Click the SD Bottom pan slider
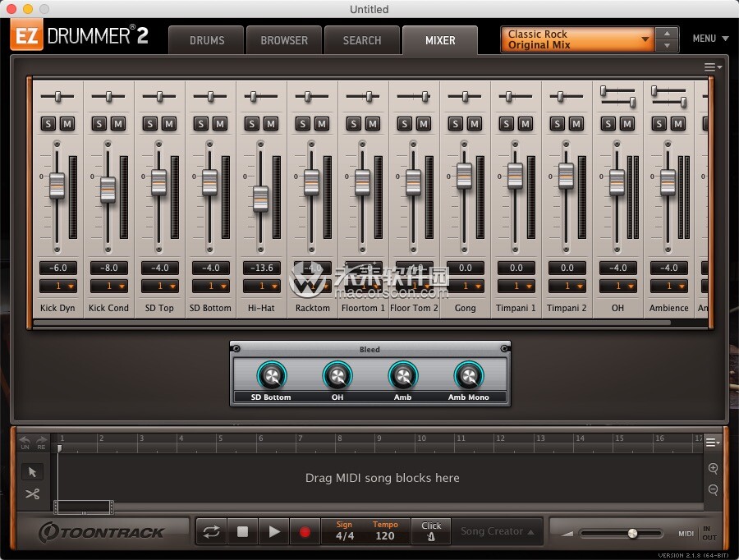Screen dimensions: 739x560 pos(210,97)
